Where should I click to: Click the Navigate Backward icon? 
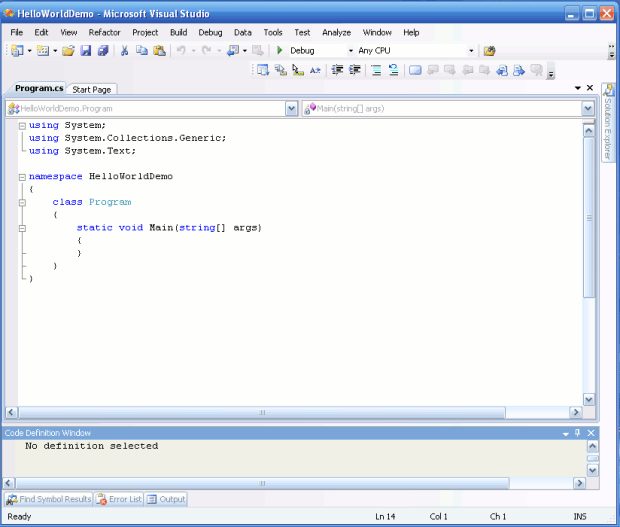(233, 51)
